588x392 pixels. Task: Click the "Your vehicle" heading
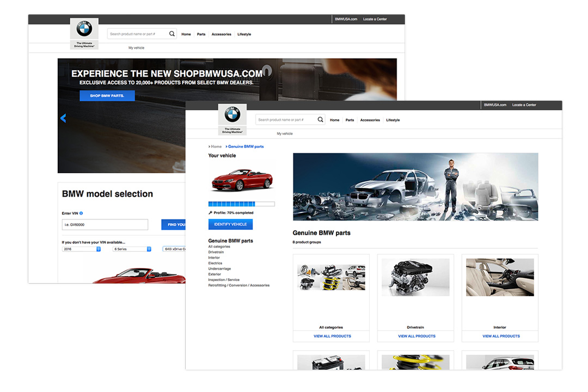[222, 156]
